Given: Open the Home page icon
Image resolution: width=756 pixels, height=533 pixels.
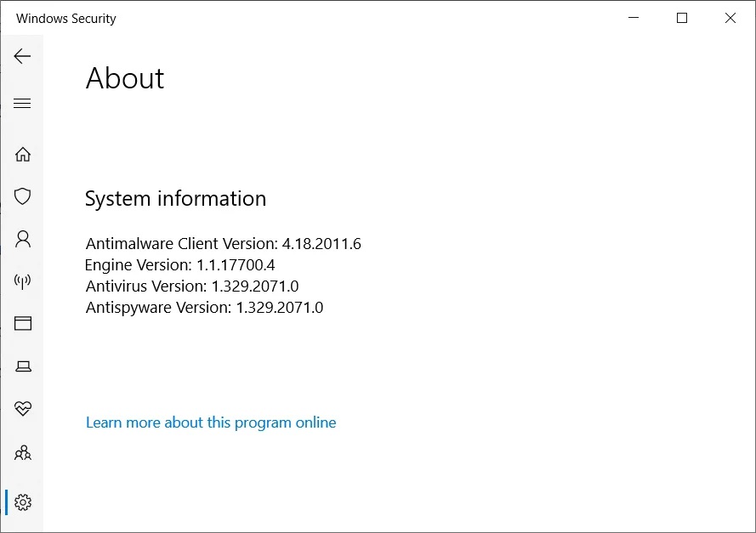Looking at the screenshot, I should [23, 154].
